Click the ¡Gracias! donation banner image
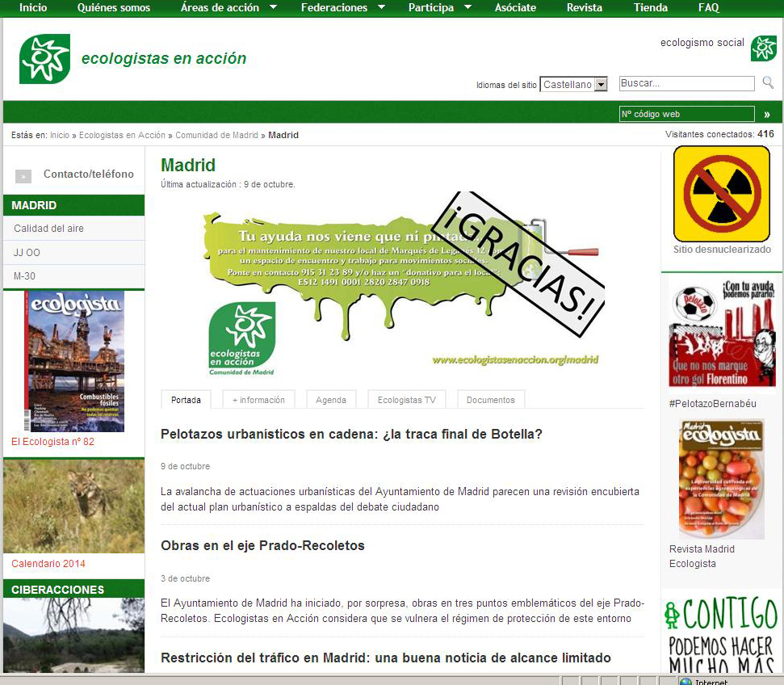This screenshot has width=784, height=685. 403,284
